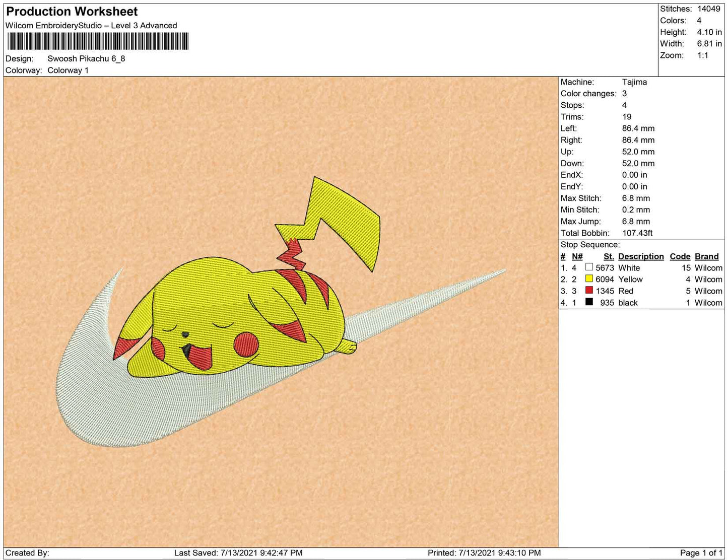728x560 pixels.
Task: Click the Code column header
Action: (x=680, y=256)
